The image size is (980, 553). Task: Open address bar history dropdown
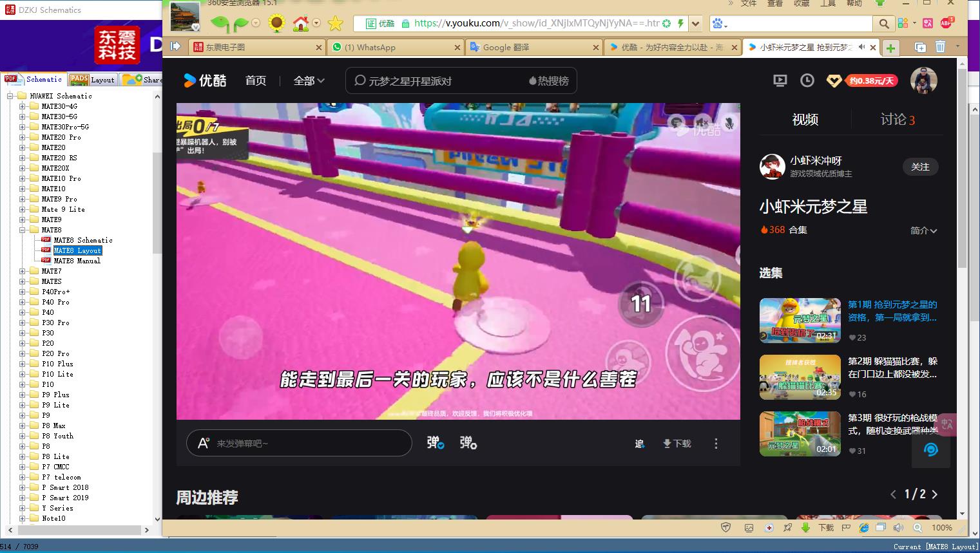coord(695,24)
